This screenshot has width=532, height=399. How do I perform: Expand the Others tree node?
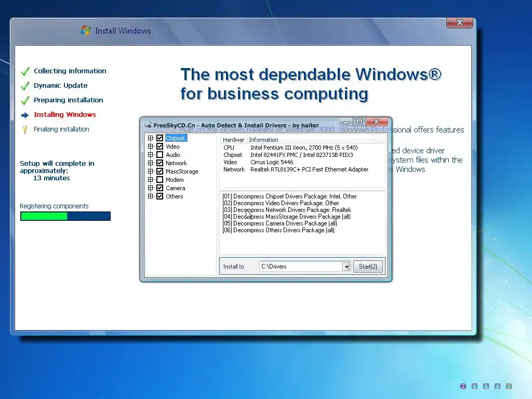tap(150, 196)
